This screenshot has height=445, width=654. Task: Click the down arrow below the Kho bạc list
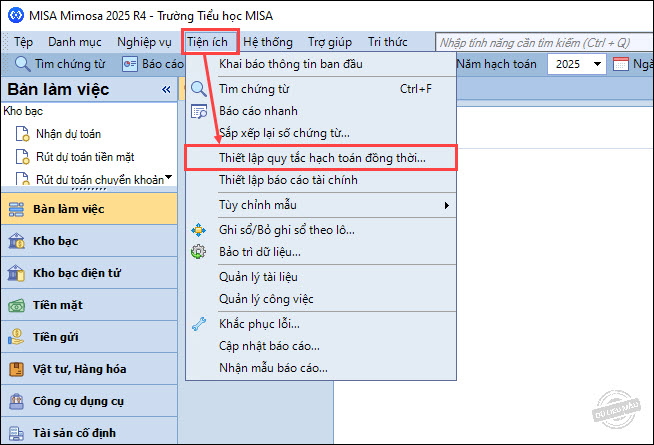click(x=168, y=177)
